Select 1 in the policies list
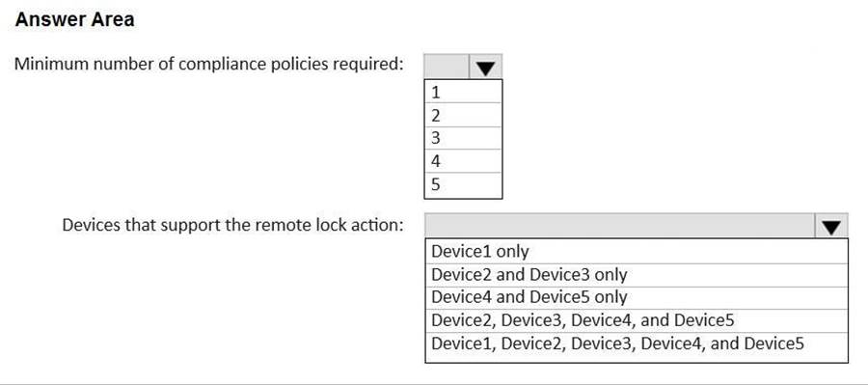 pyautogui.click(x=463, y=92)
